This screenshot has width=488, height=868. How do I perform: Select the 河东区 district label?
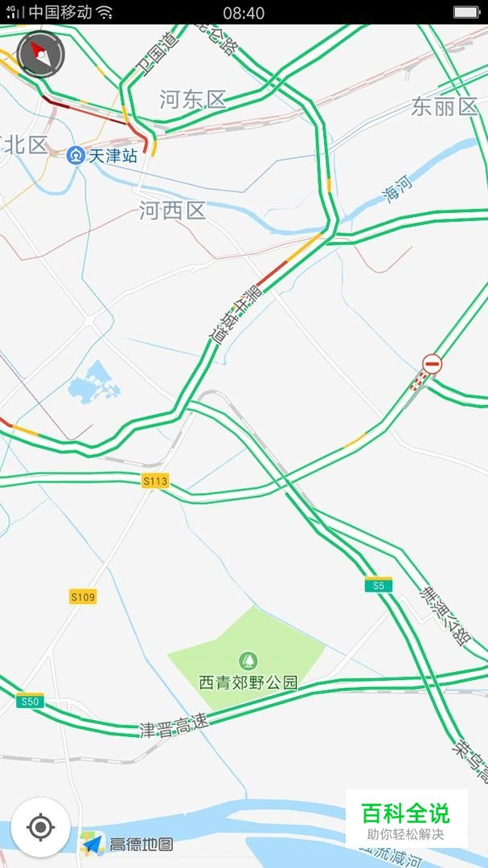pos(193,100)
